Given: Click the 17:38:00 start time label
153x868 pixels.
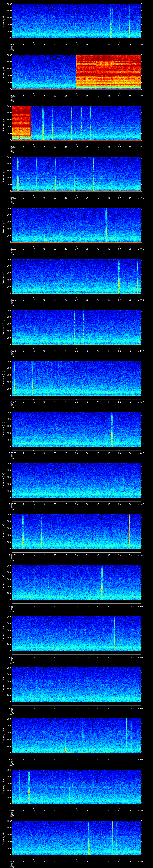Looking at the screenshot, I should 12,402.
